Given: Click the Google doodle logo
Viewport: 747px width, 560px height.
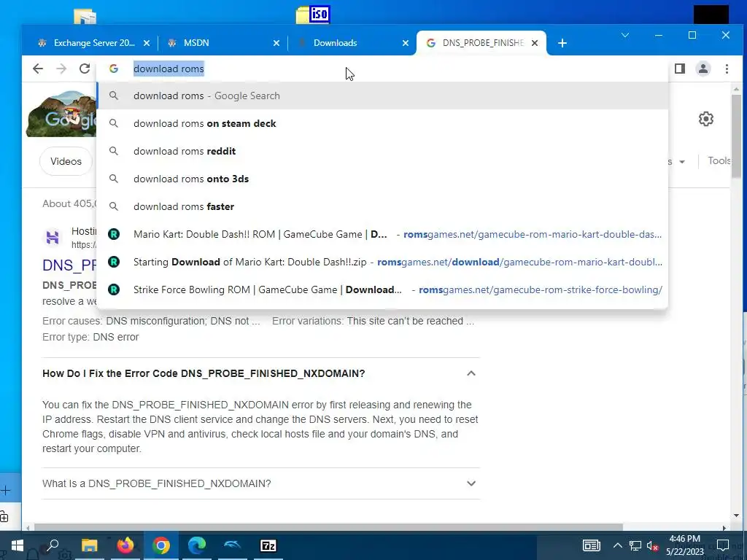Looking at the screenshot, I should click(x=61, y=114).
